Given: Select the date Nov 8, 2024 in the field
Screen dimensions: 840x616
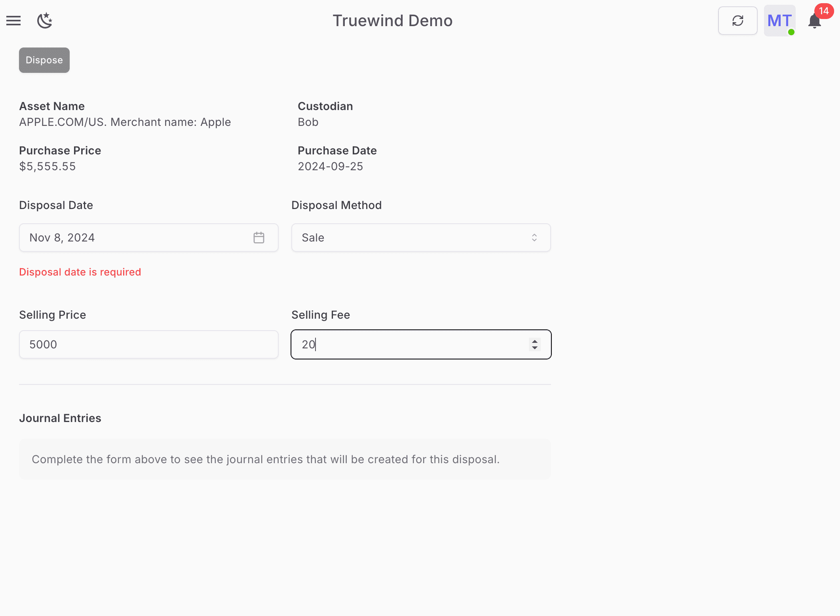Looking at the screenshot, I should (x=62, y=237).
